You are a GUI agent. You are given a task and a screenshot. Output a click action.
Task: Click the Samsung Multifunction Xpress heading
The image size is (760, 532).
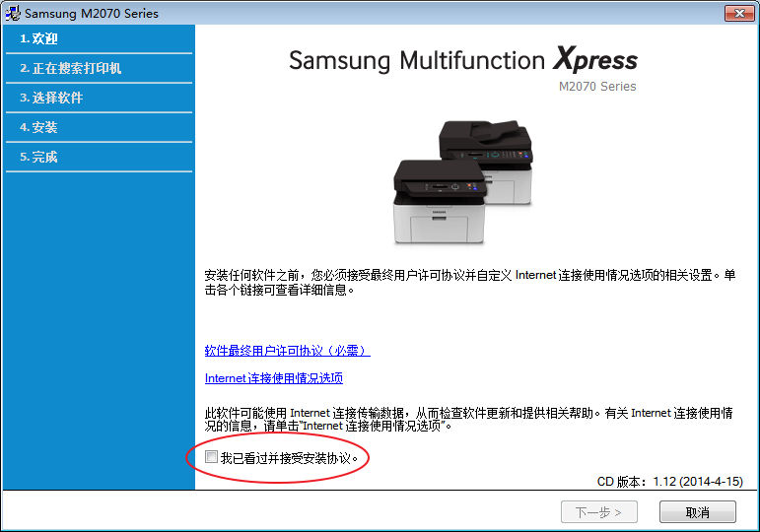coord(463,60)
